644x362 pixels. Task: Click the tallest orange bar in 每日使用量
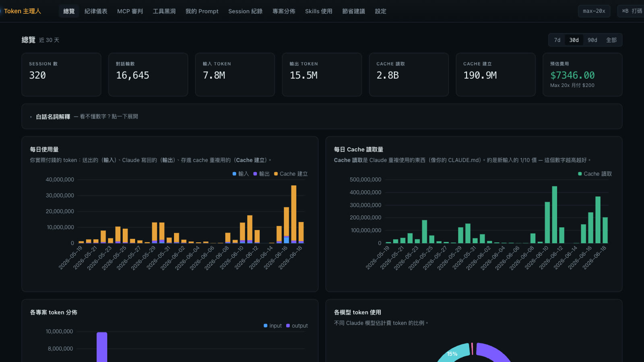click(x=294, y=213)
